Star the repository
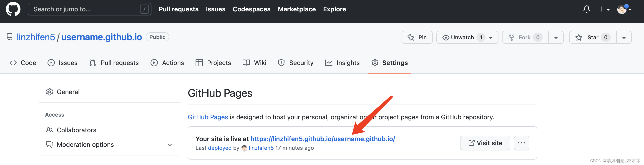The height and width of the screenshot is (165, 644). click(x=593, y=37)
